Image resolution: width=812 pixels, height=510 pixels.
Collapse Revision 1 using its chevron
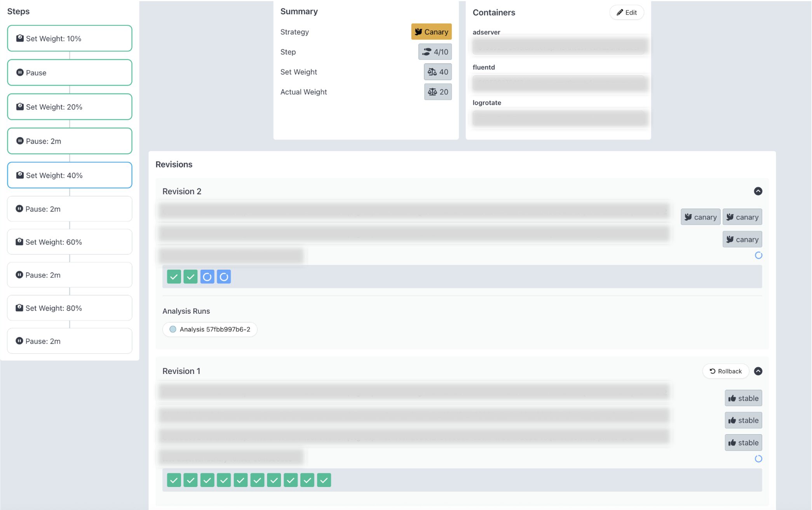[x=758, y=371]
